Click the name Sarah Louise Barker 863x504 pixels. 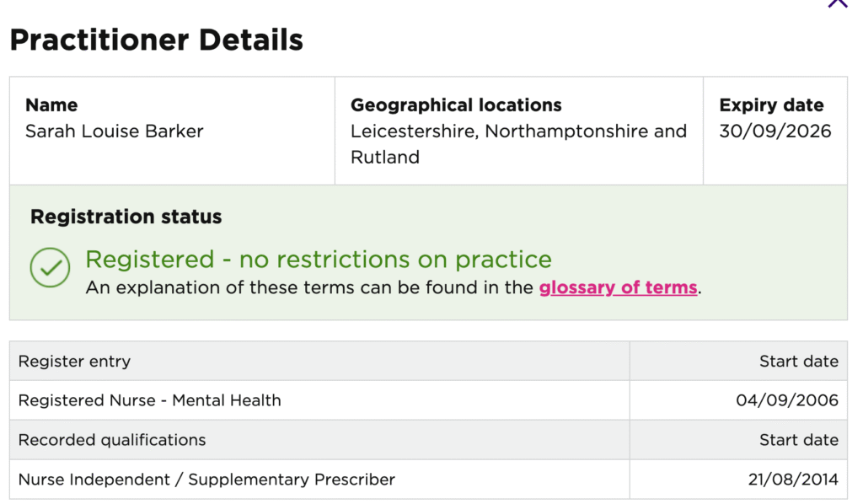[x=115, y=131]
